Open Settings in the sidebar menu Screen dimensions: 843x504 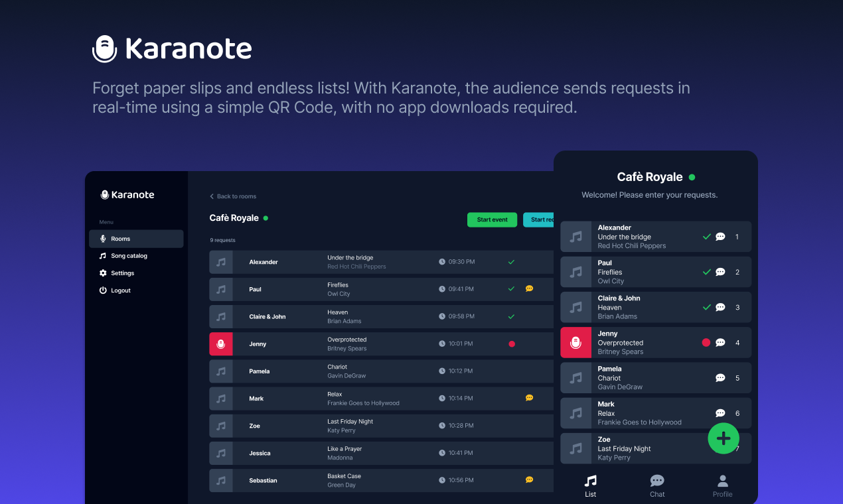[117, 273]
